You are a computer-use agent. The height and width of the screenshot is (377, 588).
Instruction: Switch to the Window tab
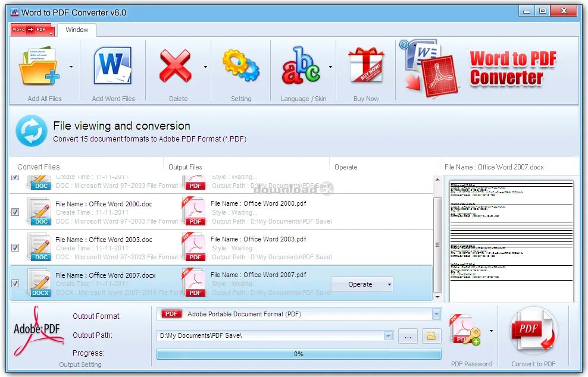(77, 30)
